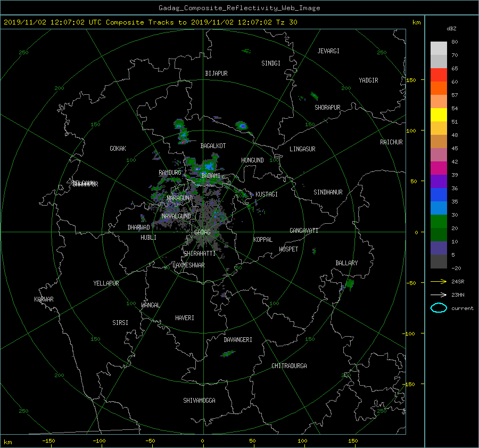The height and width of the screenshot is (448, 479).
Task: Click the DAVANGERI label
Action: [238, 340]
